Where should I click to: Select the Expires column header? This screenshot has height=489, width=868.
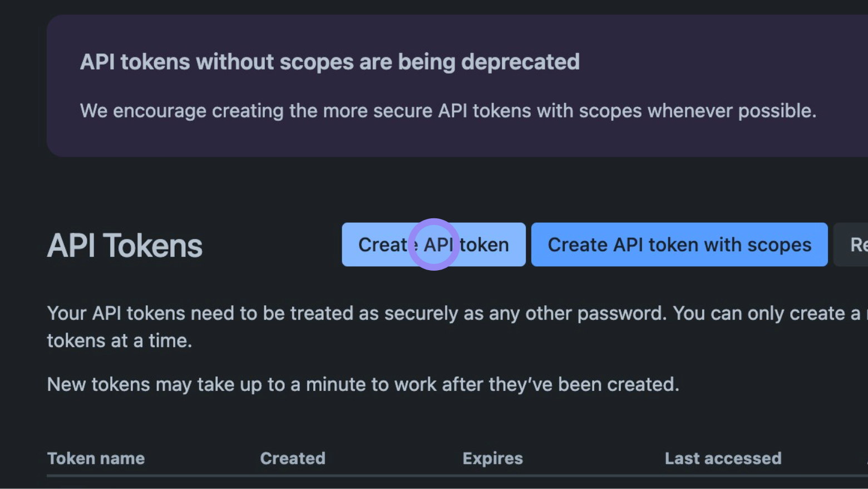[x=492, y=458]
